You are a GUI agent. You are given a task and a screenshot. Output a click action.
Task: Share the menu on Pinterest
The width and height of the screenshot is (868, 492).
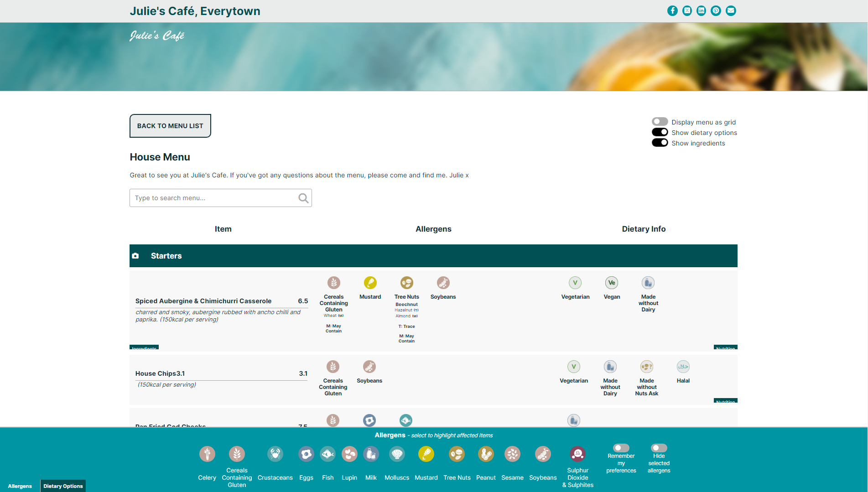click(716, 11)
